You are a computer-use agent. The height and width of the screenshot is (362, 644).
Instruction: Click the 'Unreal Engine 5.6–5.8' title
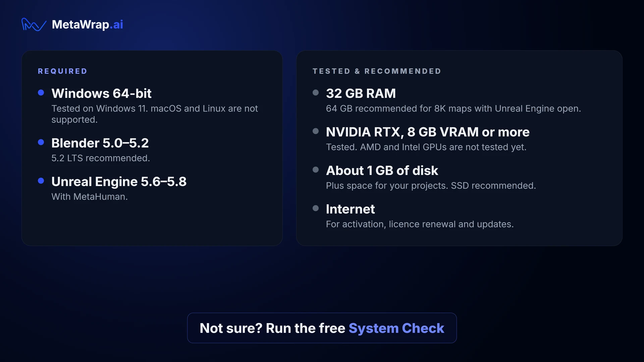119,182
